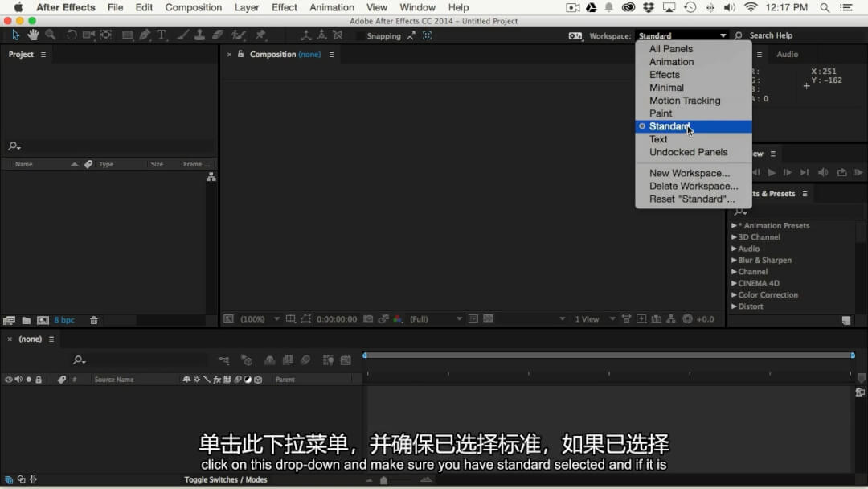Mute audio in the Preview panel
Image resolution: width=868 pixels, height=489 pixels.
tap(823, 173)
